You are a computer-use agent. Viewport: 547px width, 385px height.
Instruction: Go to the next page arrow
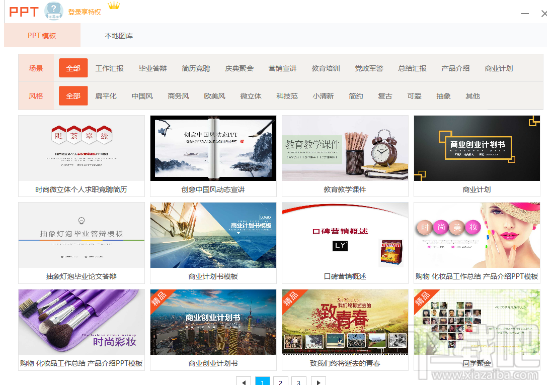[318, 381]
